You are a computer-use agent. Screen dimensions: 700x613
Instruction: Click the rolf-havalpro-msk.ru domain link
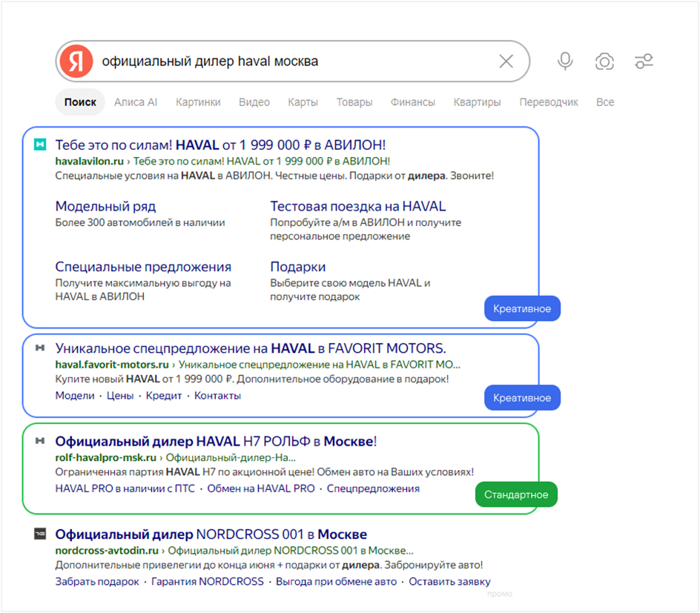tap(106, 457)
